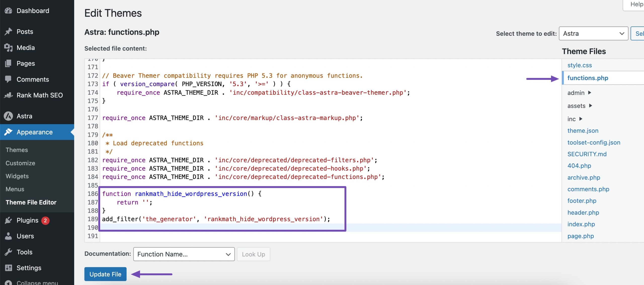Open the 'Select theme to edit' dropdown

[x=593, y=33]
